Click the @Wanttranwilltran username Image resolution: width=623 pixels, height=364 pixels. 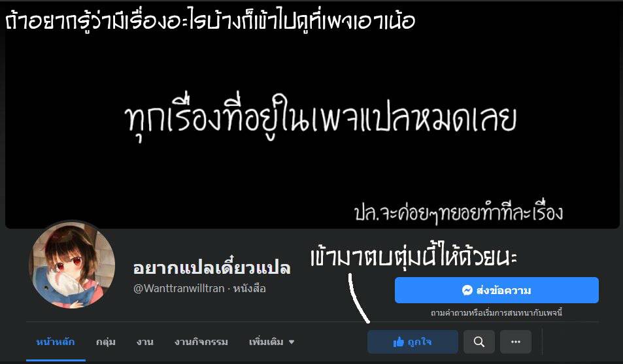179,288
